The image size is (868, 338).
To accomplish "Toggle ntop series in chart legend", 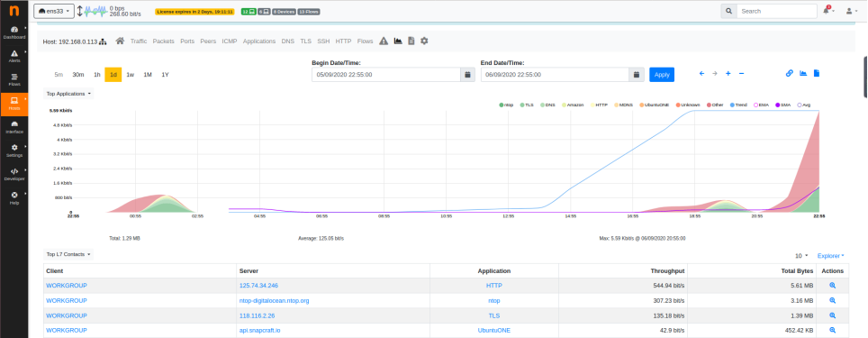I will [x=507, y=105].
